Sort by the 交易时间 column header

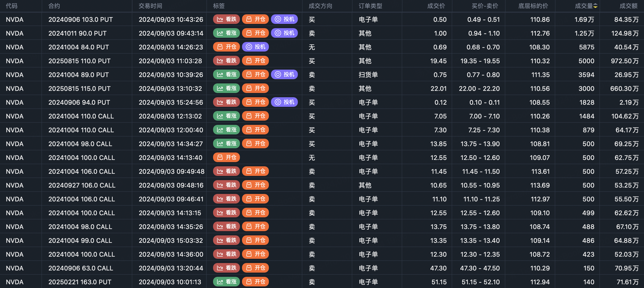150,6
